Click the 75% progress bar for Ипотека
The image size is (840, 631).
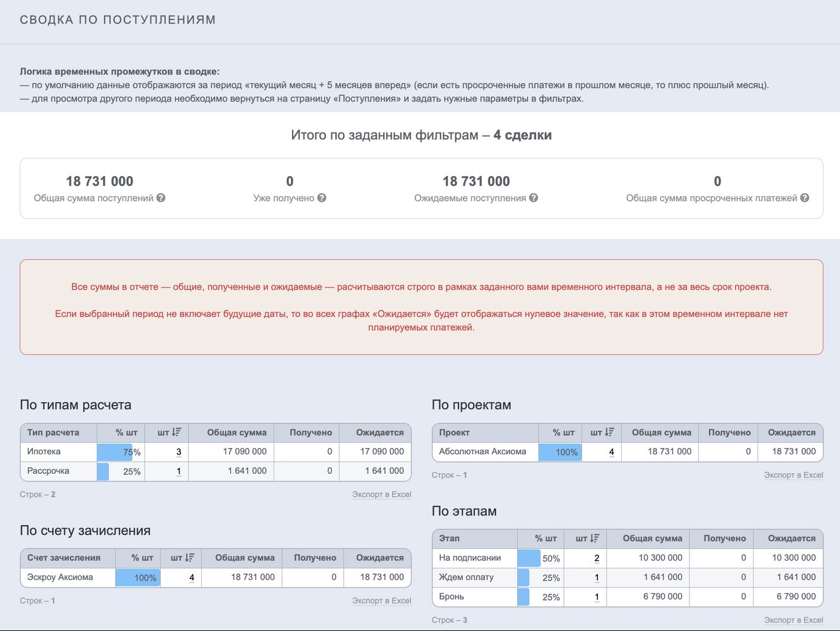click(120, 452)
